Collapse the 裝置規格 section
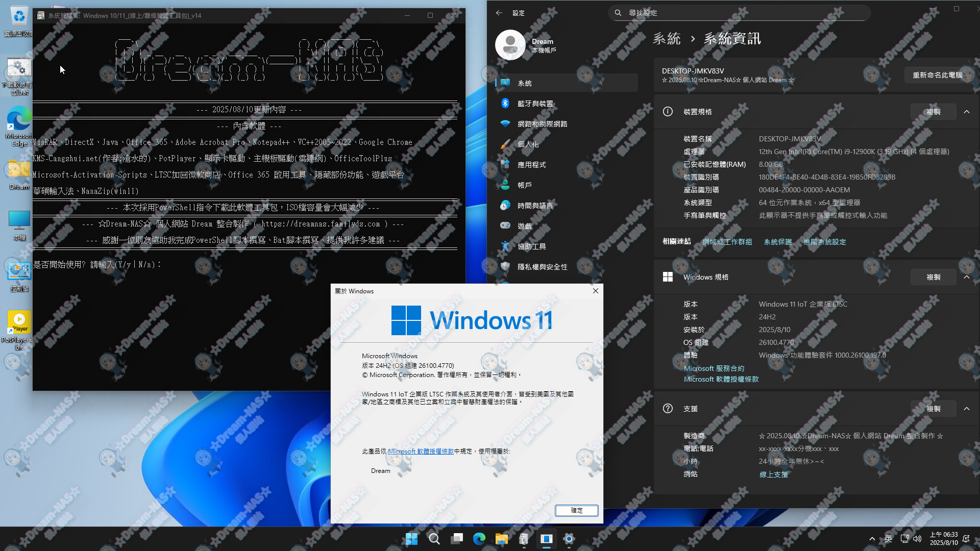Image resolution: width=980 pixels, height=551 pixels. pos(967,111)
